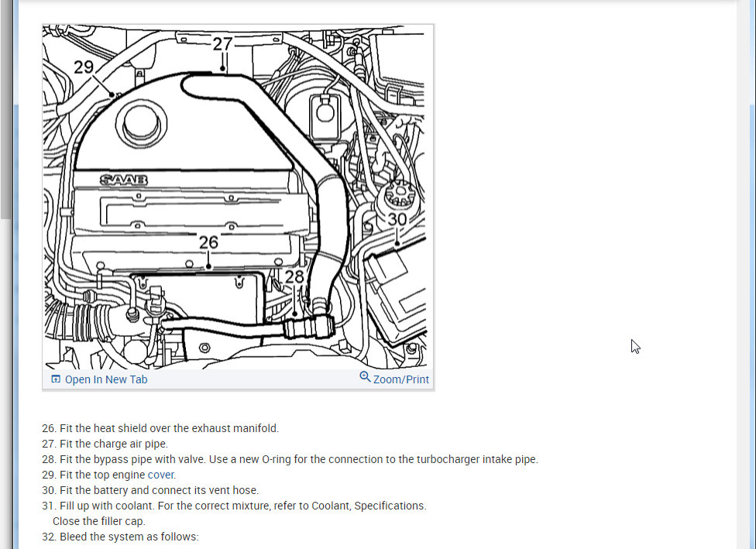
Task: Select step 31 'Fill up with coolant' text
Action: click(x=235, y=506)
